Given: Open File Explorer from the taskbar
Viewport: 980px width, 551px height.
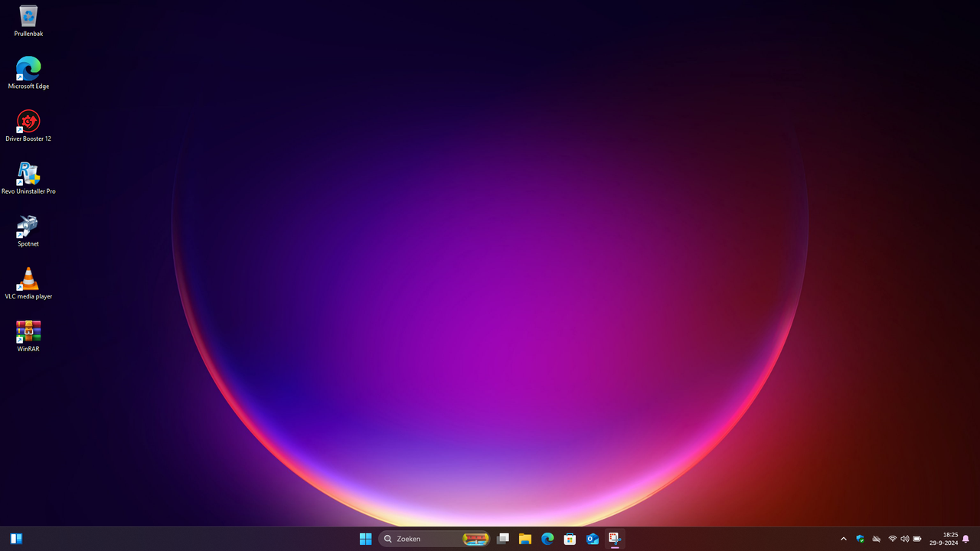Looking at the screenshot, I should pos(525,539).
